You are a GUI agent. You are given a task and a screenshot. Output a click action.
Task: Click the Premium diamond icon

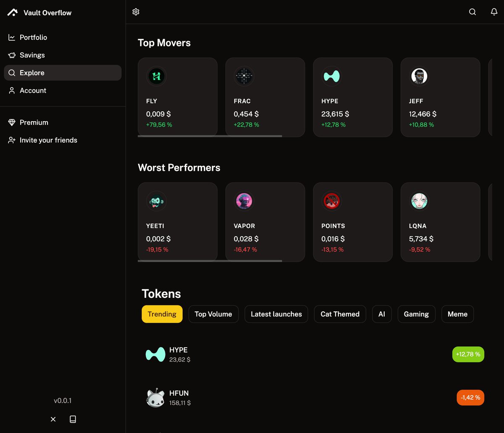[12, 123]
